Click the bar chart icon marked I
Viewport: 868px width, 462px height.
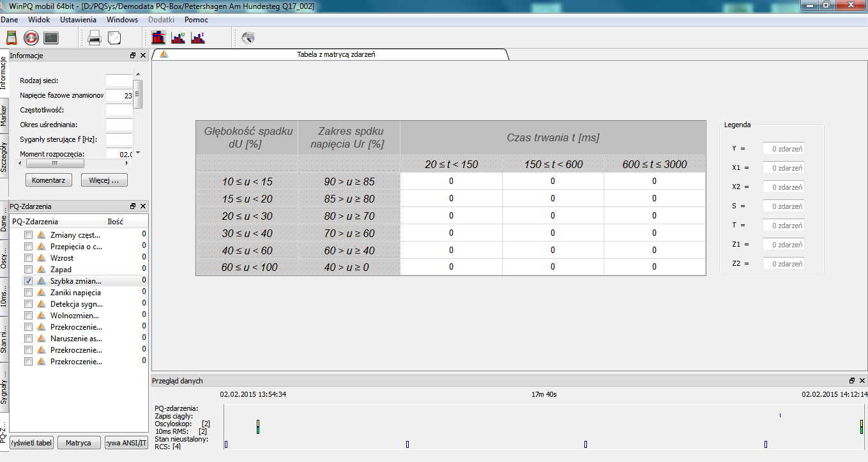pyautogui.click(x=198, y=38)
